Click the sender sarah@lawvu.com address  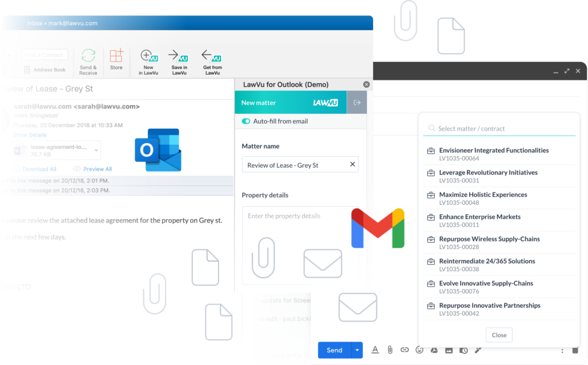[76, 107]
